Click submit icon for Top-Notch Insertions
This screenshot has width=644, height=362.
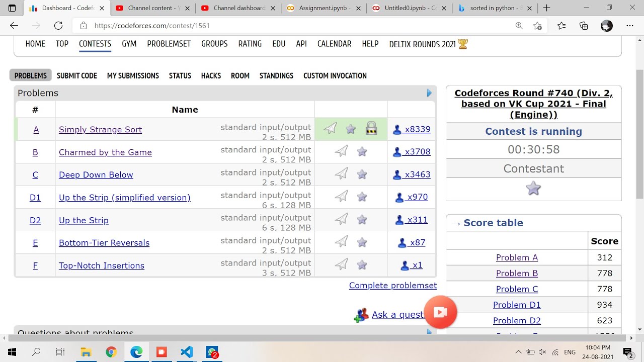342,264
